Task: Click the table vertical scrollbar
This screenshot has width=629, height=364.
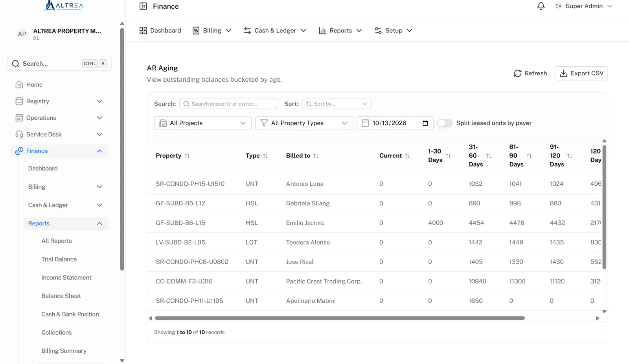Action: pyautogui.click(x=604, y=207)
